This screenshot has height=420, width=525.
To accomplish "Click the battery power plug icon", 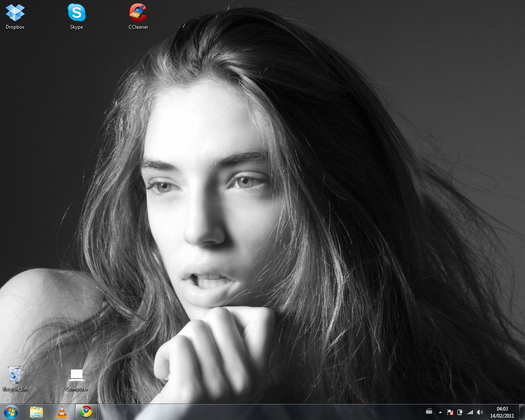I will (460, 412).
